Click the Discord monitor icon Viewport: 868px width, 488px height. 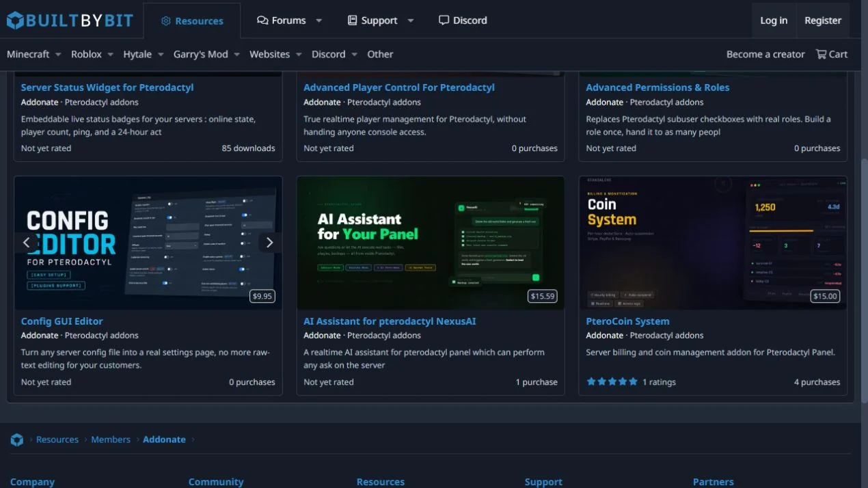click(x=444, y=21)
